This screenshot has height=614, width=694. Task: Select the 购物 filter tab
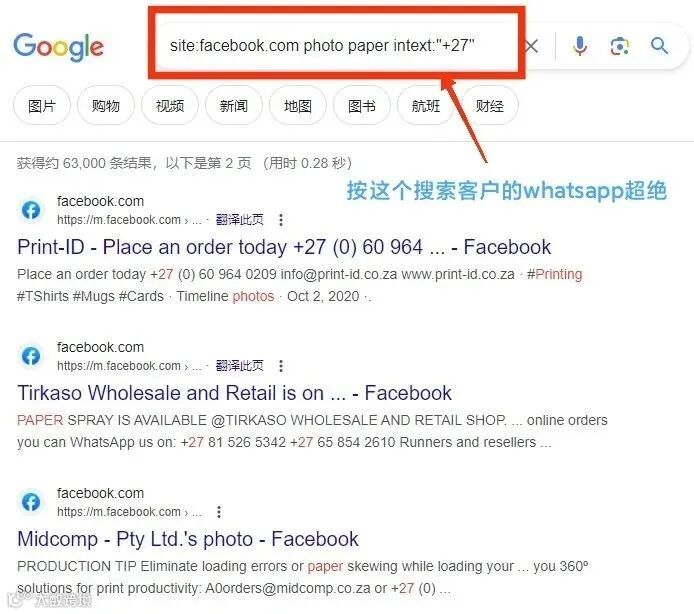pos(105,106)
